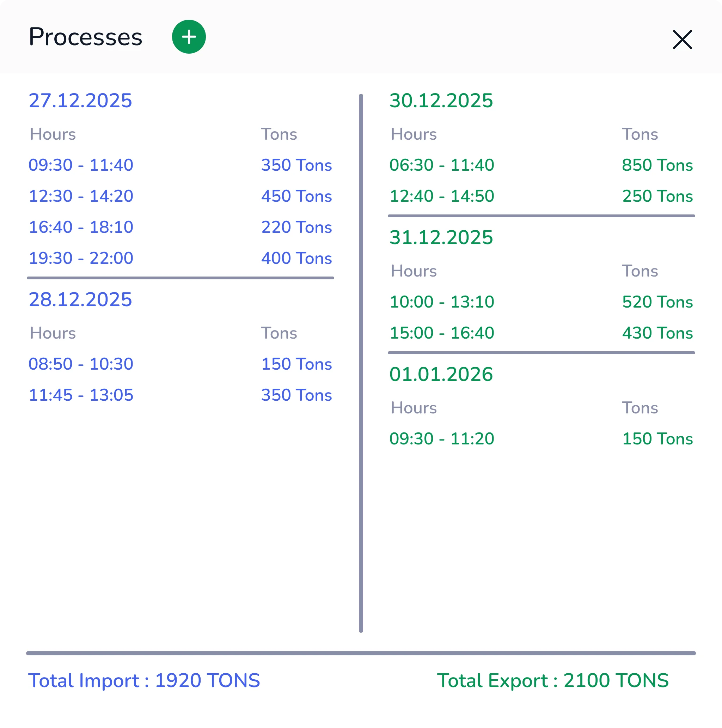The height and width of the screenshot is (728, 722).
Task: Select the 27.12.2025 date heading
Action: click(80, 101)
